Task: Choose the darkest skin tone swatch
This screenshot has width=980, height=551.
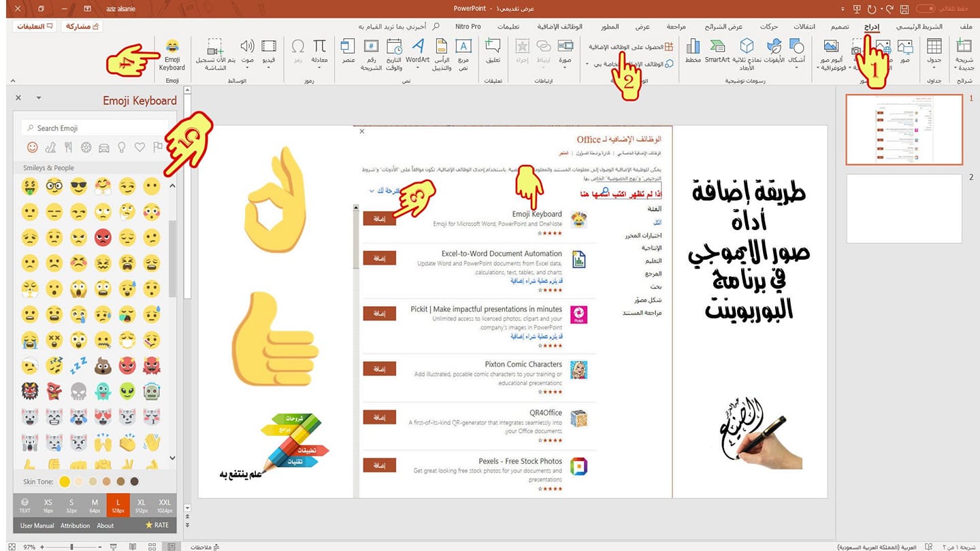Action: (135, 482)
